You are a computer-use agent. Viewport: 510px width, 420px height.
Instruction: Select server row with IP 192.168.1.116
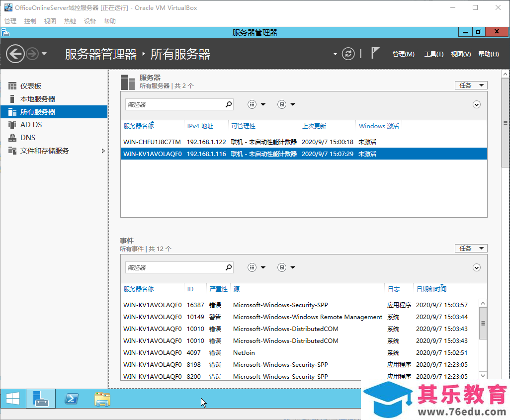[304, 154]
